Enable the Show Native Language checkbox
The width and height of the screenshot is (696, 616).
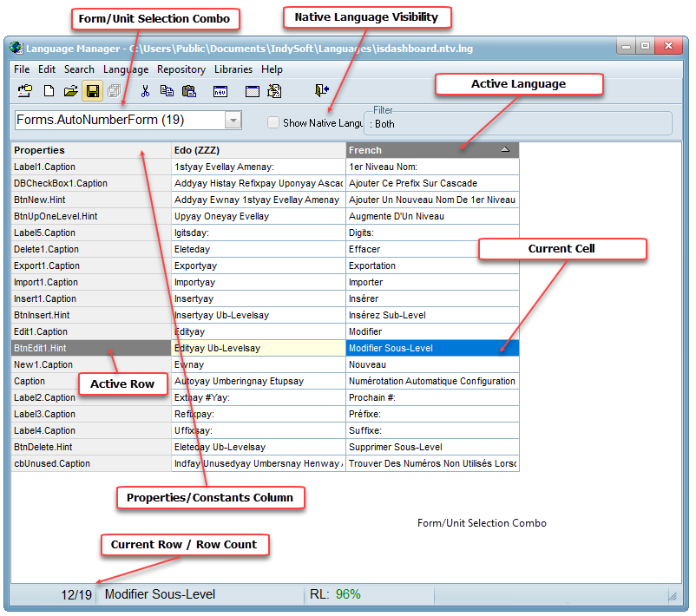click(x=273, y=123)
